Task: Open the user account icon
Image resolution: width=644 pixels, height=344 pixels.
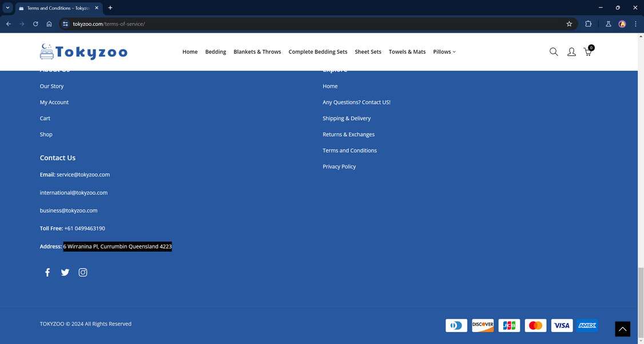Action: tap(571, 52)
